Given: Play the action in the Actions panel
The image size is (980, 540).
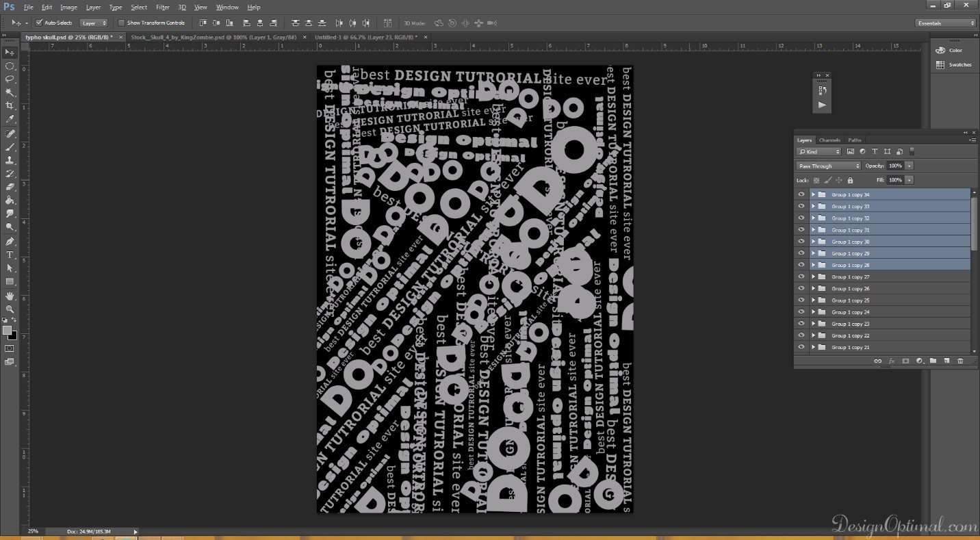Looking at the screenshot, I should pos(822,105).
